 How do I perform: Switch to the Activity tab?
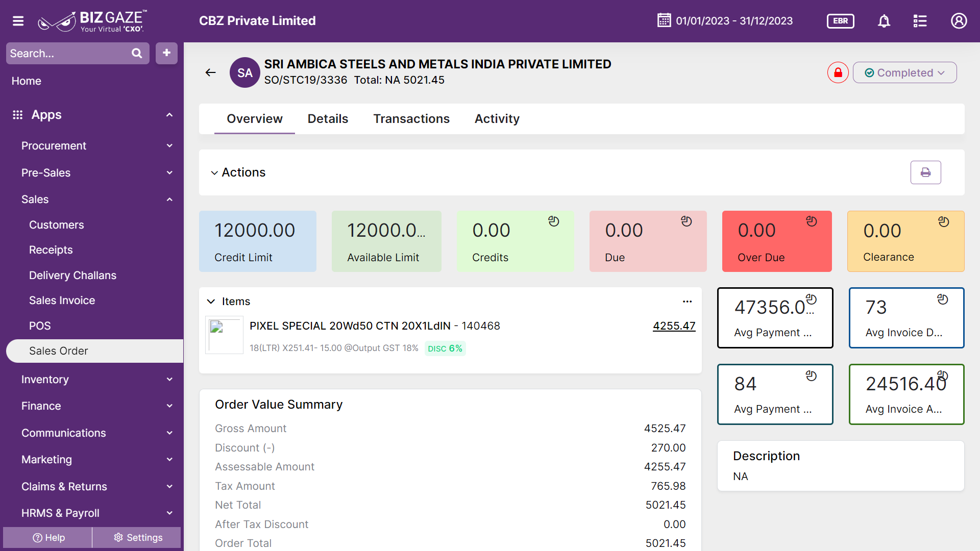(497, 119)
